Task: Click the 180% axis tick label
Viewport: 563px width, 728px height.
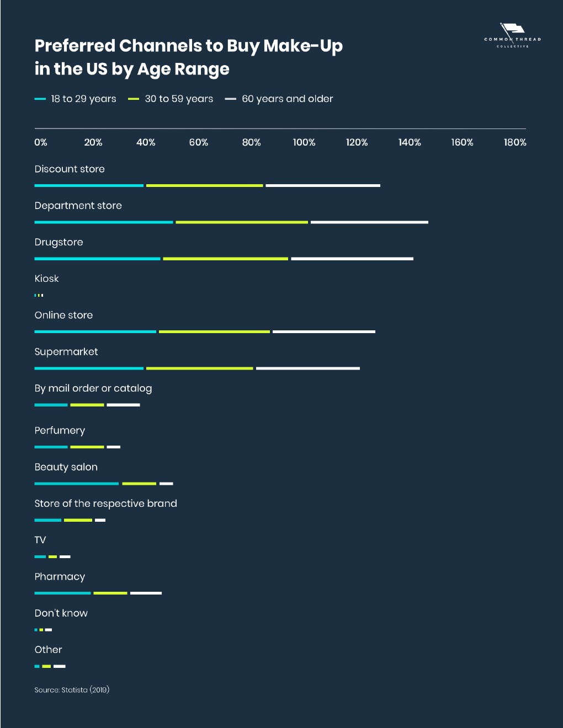Action: [x=515, y=142]
